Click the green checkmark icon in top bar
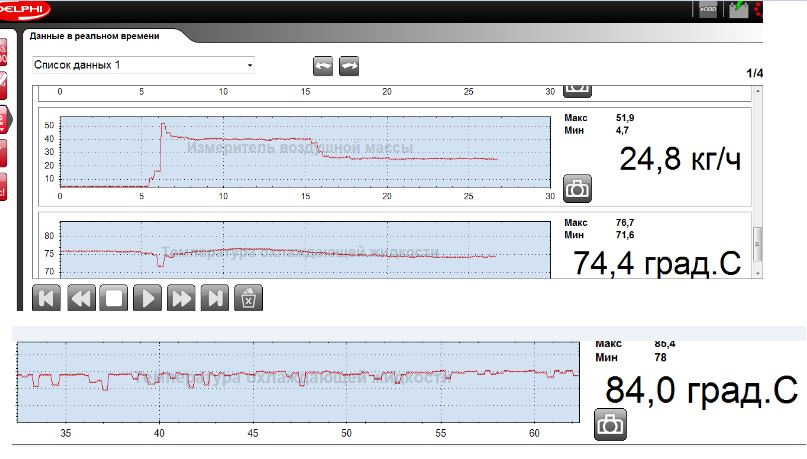The image size is (807, 459). pyautogui.click(x=739, y=10)
